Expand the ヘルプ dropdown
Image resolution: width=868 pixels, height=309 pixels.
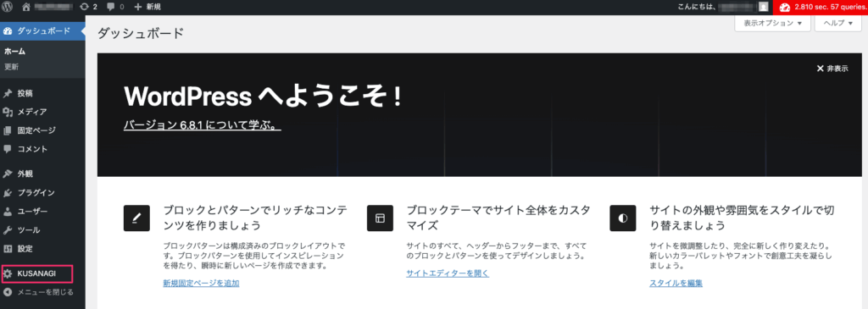tap(837, 23)
